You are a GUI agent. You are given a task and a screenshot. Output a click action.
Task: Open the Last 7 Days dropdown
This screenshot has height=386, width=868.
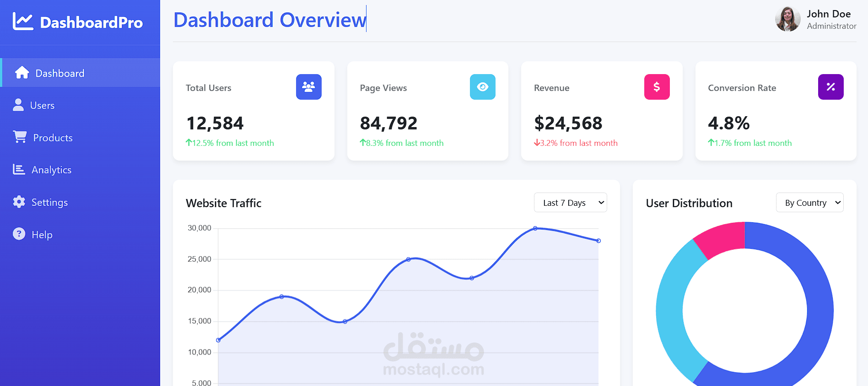(571, 203)
